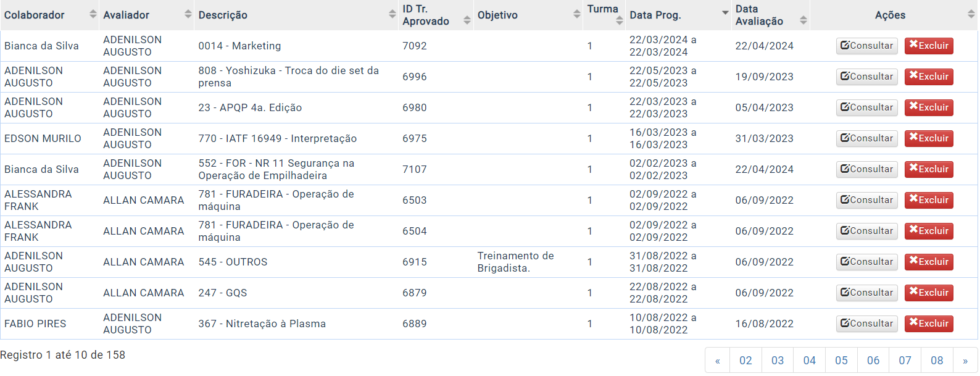Sort by Avaliador column sort icon
This screenshot has width=980, height=376.
188,14
